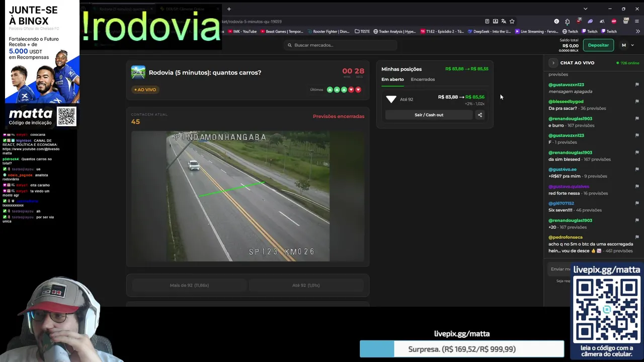Click the ABP extension icon

tap(614, 21)
